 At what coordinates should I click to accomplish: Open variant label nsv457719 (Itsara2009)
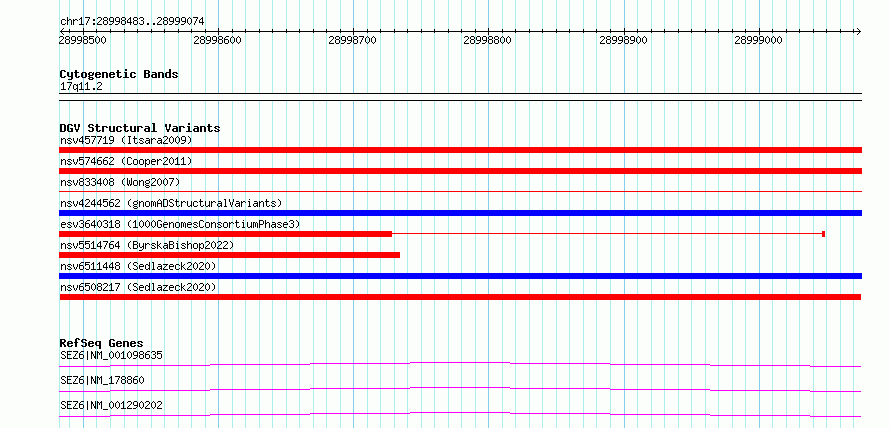tap(126, 140)
